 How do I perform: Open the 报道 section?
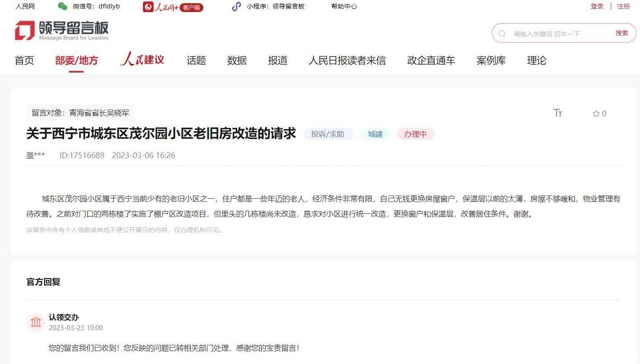coord(277,60)
